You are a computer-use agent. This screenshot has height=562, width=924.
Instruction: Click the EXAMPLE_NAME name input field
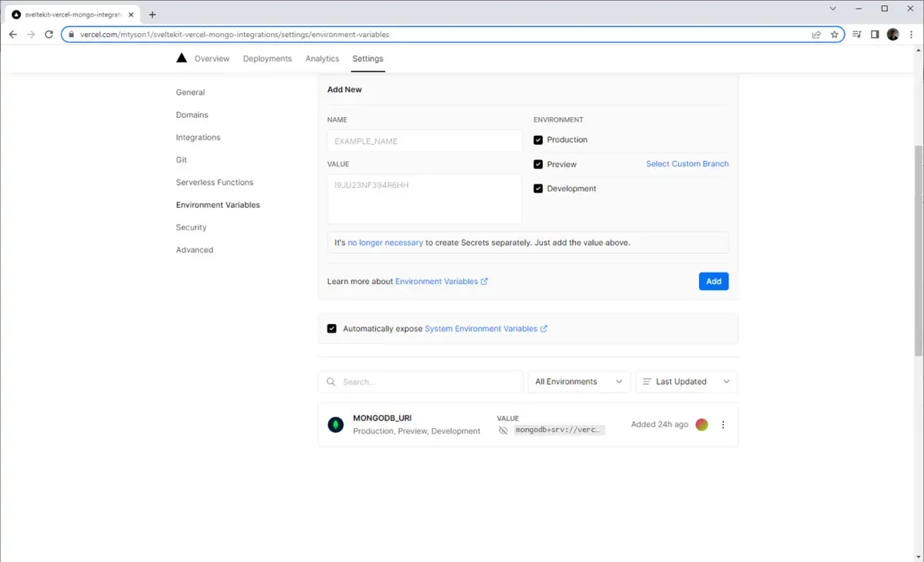coord(424,142)
